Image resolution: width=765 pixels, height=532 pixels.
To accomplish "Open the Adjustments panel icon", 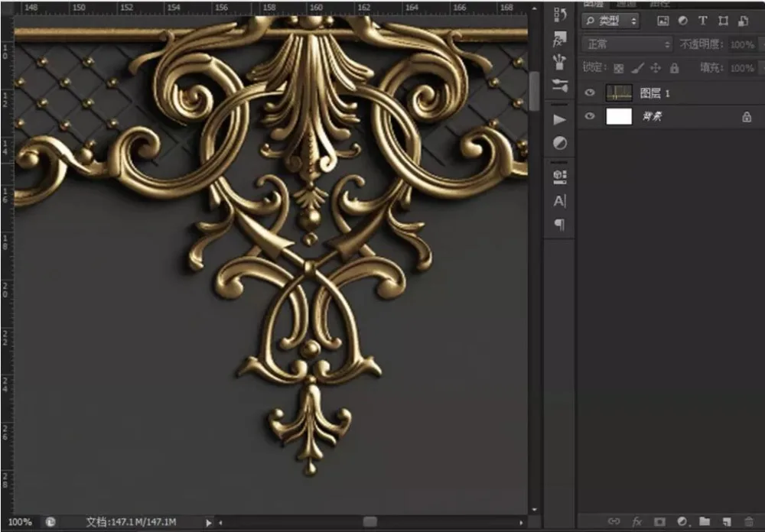I will (560, 143).
